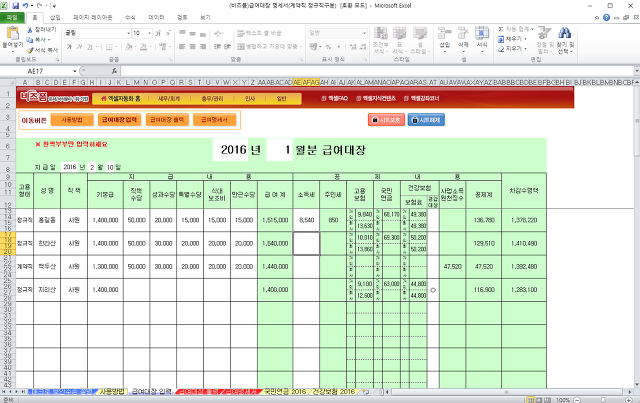The height and width of the screenshot is (403, 640).
Task: Switch to the Insert (삽입) ribbon tab
Action: coord(55,18)
